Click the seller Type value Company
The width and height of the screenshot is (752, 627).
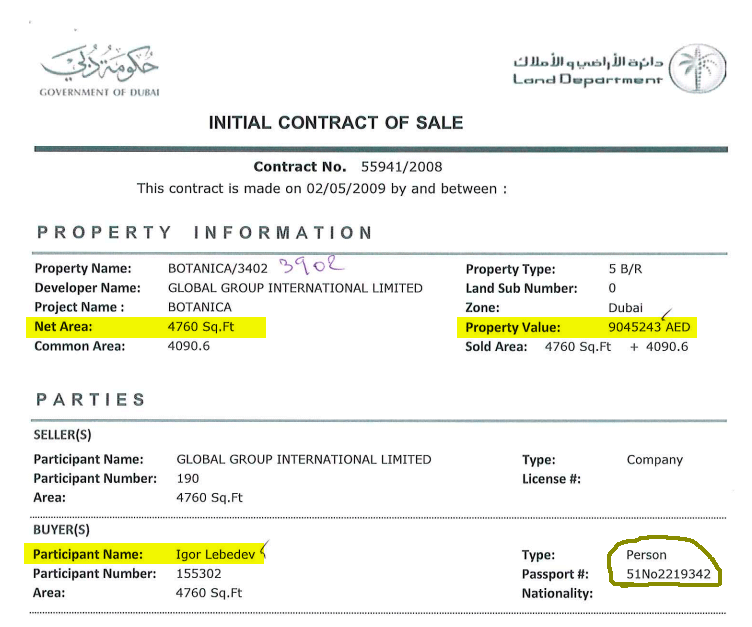[x=655, y=460]
